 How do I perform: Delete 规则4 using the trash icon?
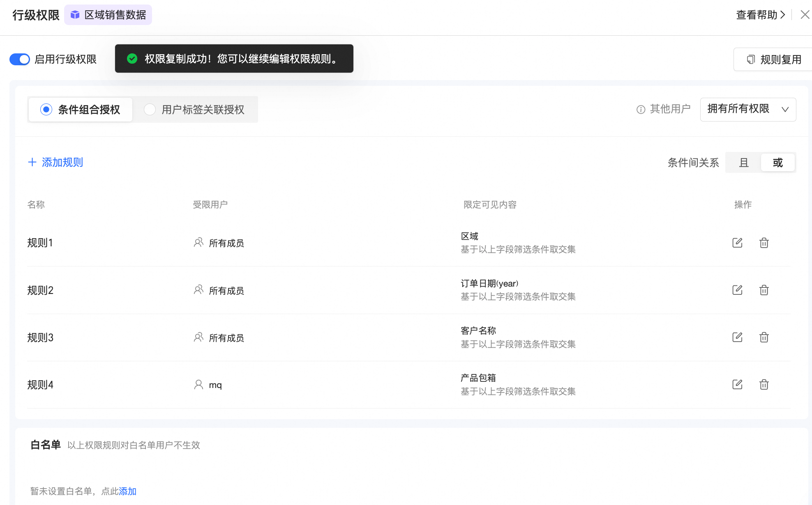(764, 385)
